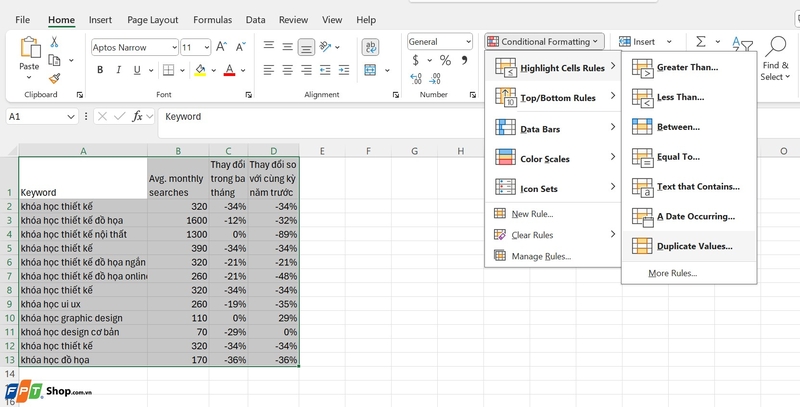Screen dimensions: 800x407
Task: Switch to the Formulas tab
Action: coord(212,20)
